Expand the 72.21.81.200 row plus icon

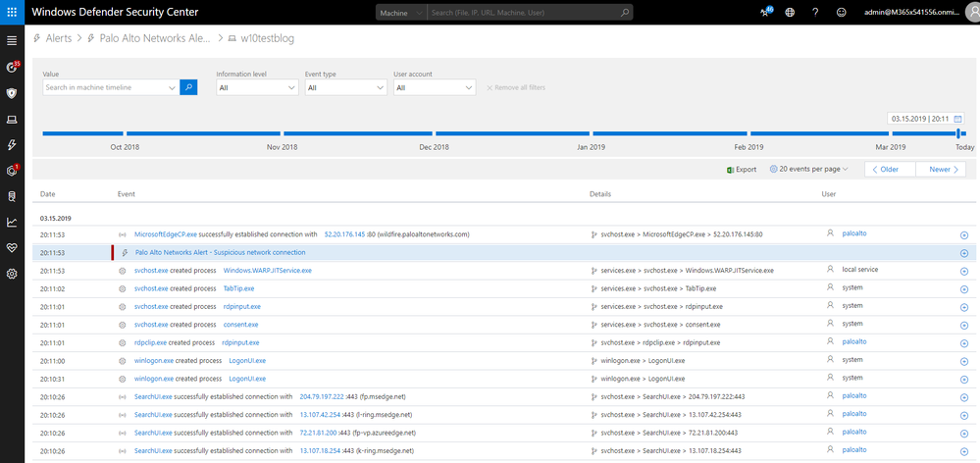(x=963, y=433)
